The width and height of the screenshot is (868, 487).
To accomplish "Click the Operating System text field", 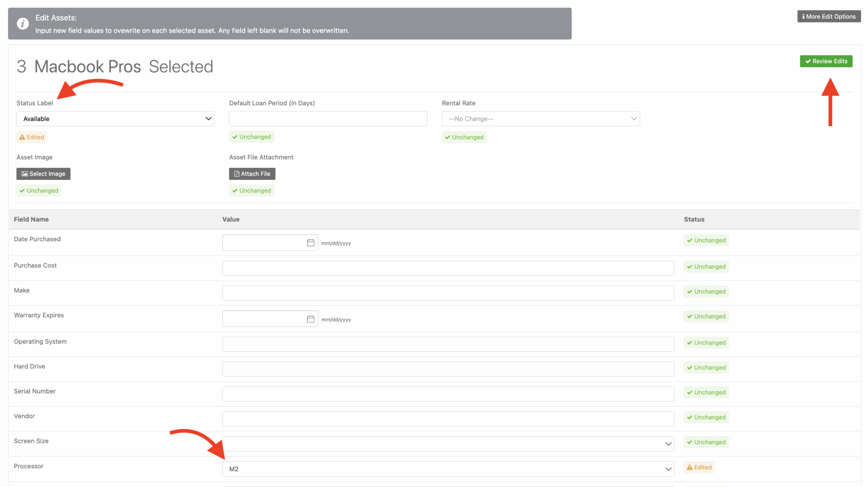I will [x=448, y=344].
